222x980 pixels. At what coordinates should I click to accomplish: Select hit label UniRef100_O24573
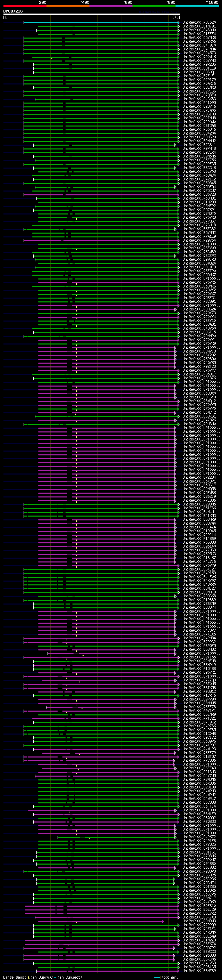[199, 53]
